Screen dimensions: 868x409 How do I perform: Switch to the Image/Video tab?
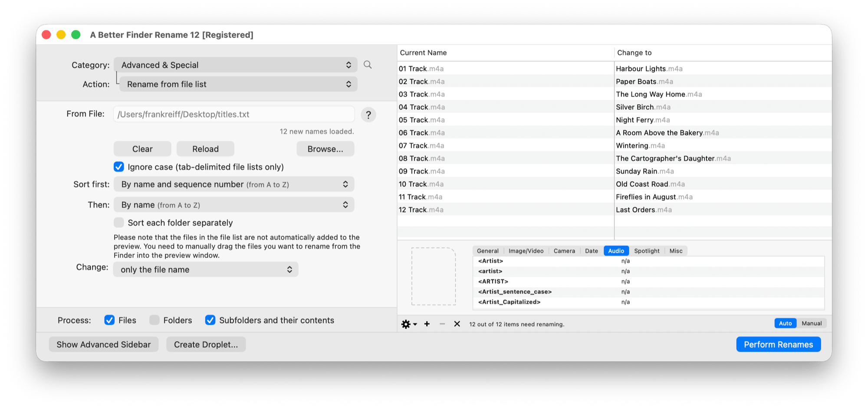tap(526, 251)
